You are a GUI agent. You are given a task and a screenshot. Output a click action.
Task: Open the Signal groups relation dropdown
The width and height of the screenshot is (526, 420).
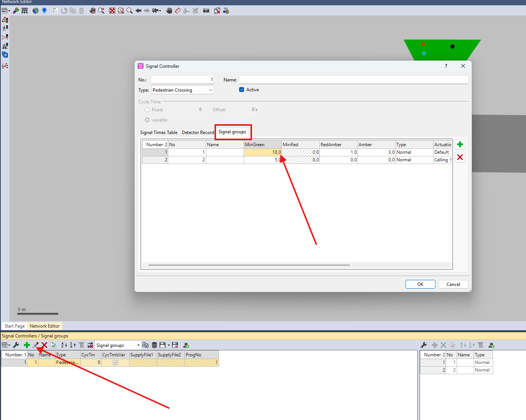click(x=118, y=345)
